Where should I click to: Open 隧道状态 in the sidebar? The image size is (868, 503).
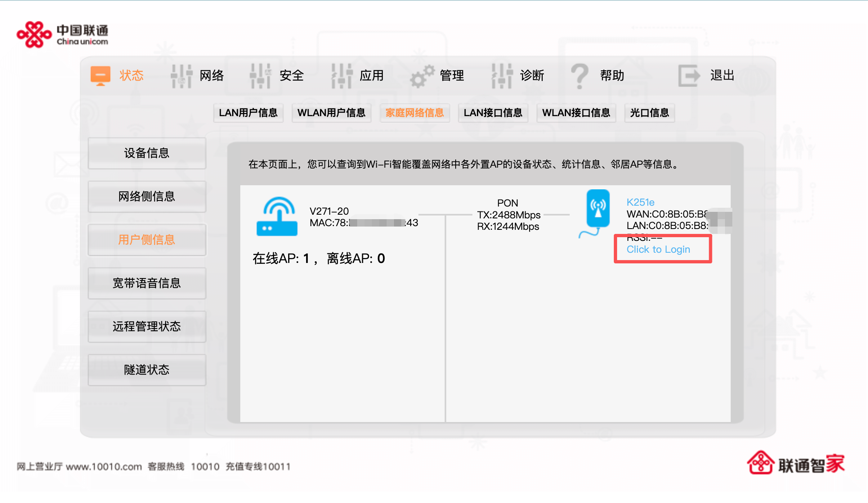coord(147,370)
